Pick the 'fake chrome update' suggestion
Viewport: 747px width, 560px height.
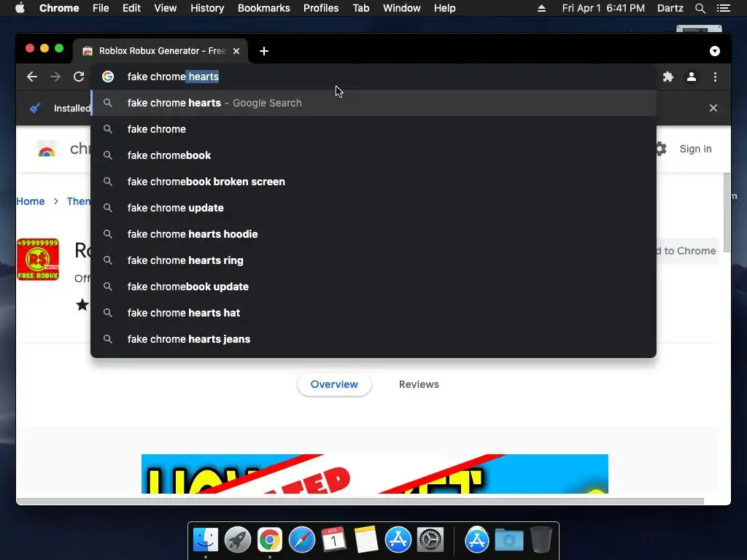pyautogui.click(x=373, y=208)
